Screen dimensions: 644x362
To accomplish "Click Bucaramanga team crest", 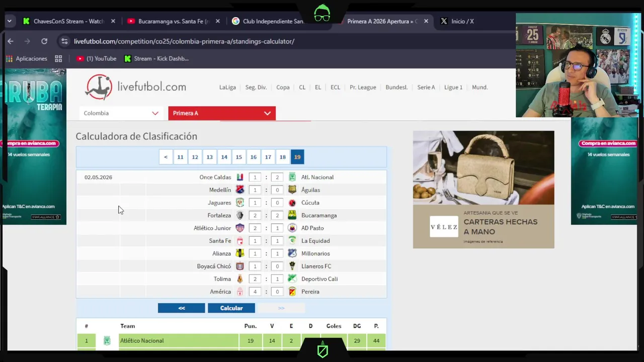I will click(x=292, y=215).
